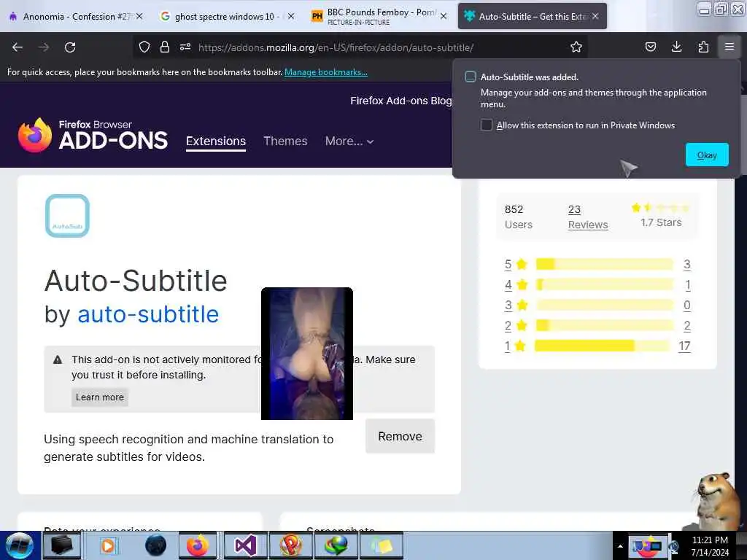
Task: Open Internet Download Manager in the taskbar
Action: pyautogui.click(x=336, y=545)
